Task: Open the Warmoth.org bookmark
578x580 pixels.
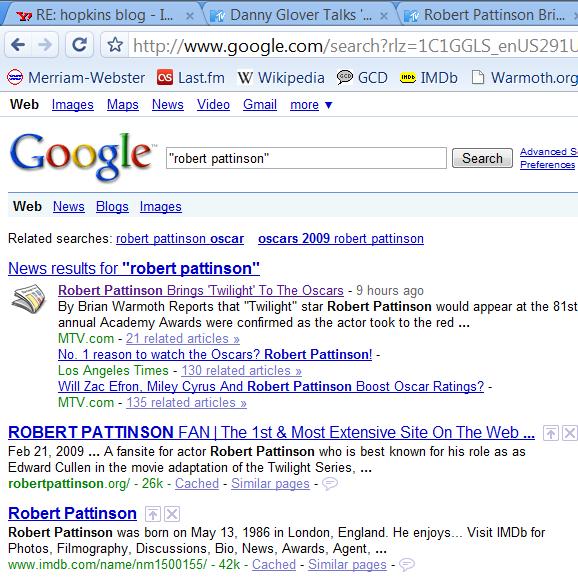Action: pyautogui.click(x=524, y=78)
